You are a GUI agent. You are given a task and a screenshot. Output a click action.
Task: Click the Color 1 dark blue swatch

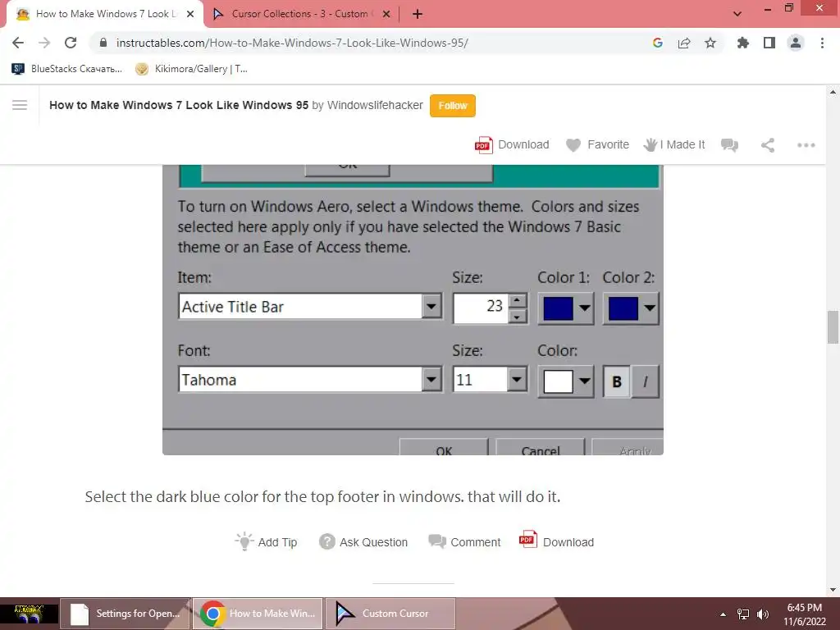click(x=558, y=308)
